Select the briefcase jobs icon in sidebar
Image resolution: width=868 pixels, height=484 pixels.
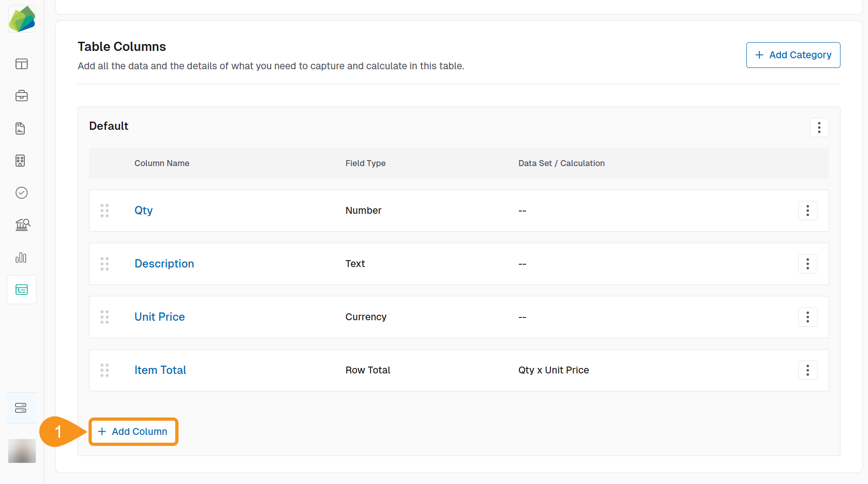click(22, 96)
